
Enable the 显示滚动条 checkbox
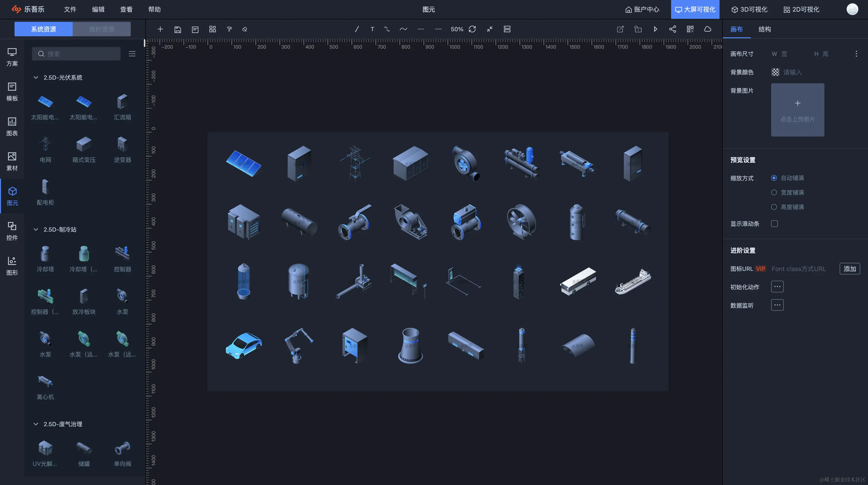tap(774, 224)
